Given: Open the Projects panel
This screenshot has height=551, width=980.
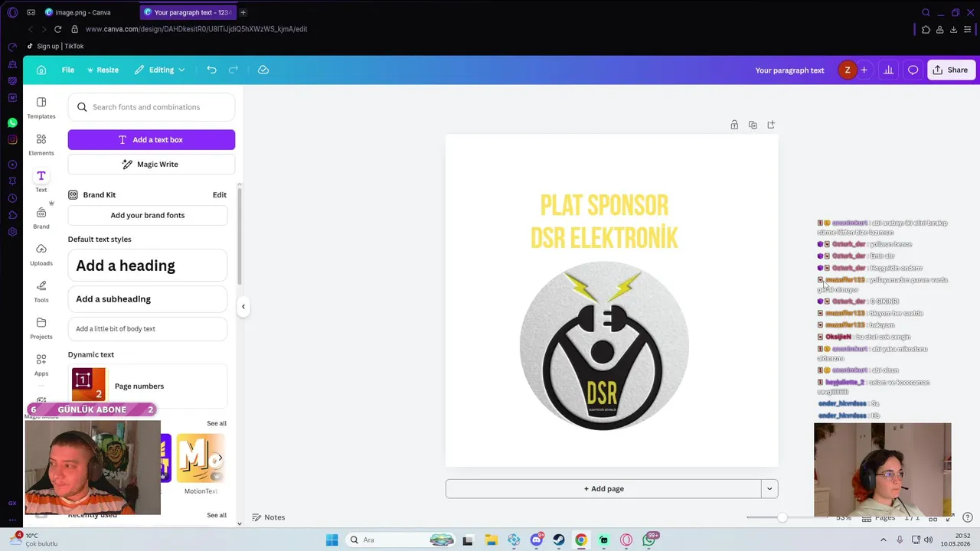Looking at the screenshot, I should [41, 328].
